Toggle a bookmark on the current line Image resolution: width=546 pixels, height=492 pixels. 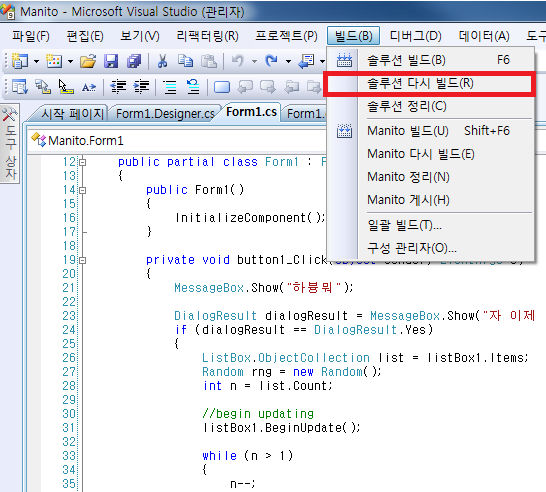click(x=222, y=87)
